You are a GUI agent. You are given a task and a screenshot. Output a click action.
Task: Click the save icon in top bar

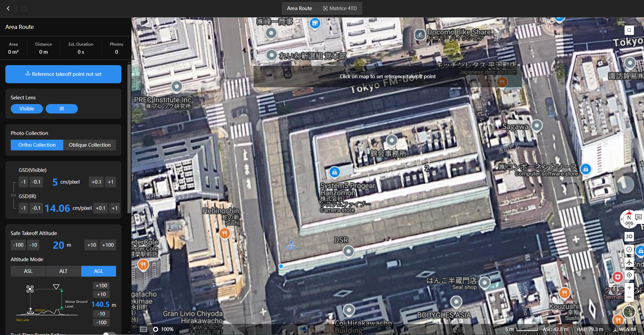click(x=24, y=8)
